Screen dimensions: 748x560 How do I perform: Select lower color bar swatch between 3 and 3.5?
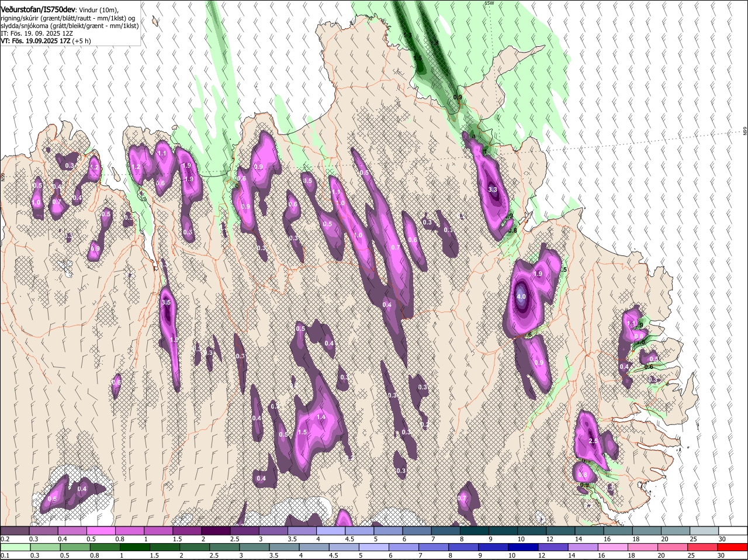(x=255, y=547)
